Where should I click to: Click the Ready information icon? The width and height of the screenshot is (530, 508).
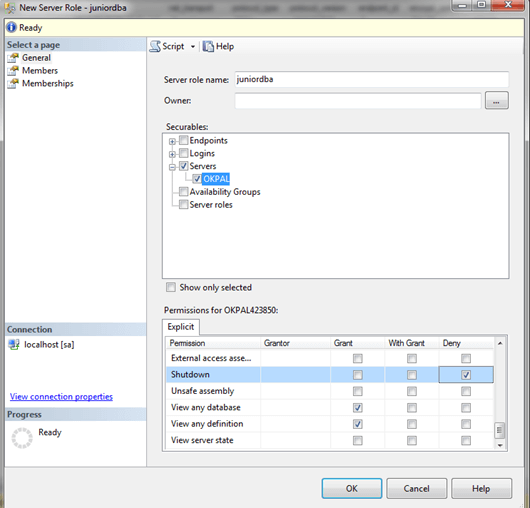[12, 27]
